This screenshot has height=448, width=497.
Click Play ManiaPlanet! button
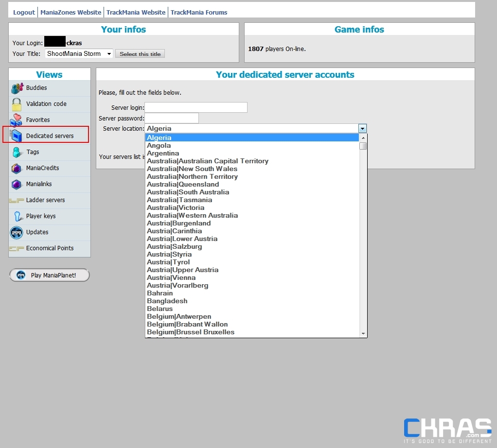(x=50, y=275)
